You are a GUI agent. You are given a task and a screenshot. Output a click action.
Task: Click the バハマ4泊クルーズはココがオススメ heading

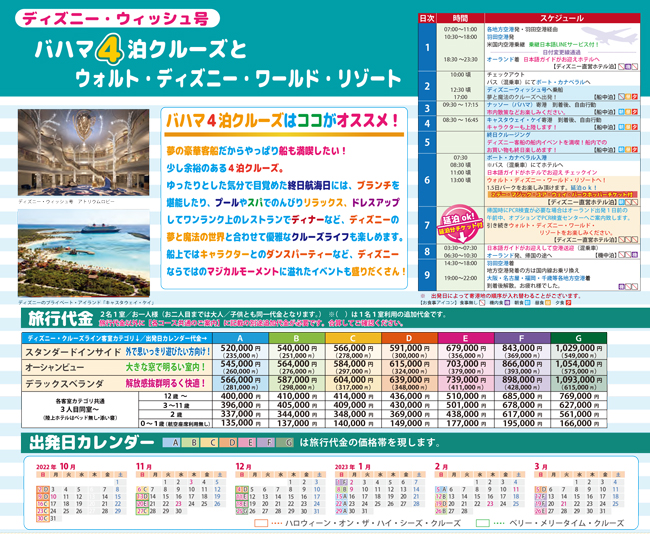click(x=282, y=121)
